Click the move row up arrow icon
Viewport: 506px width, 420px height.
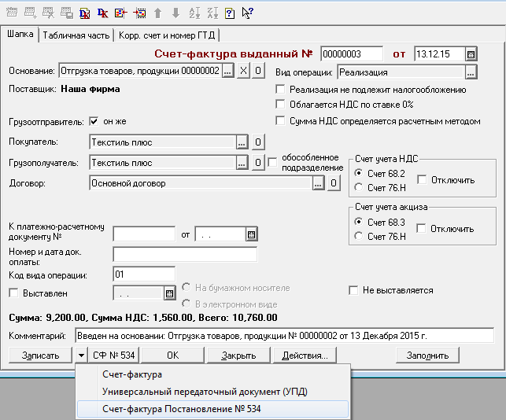pos(157,13)
